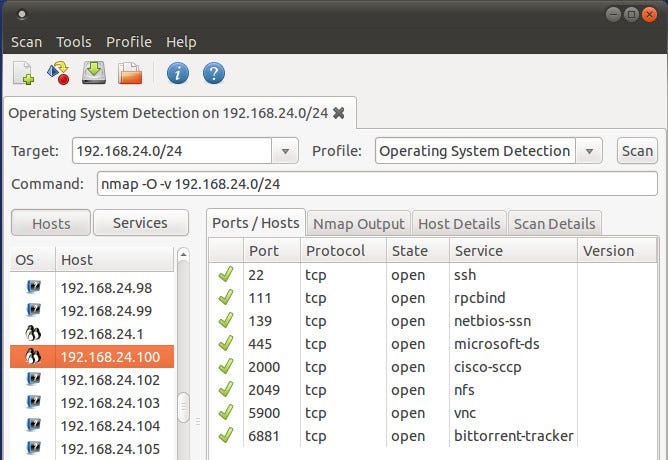Select the penguin OS icon for 192.168.24.1
The width and height of the screenshot is (668, 460).
click(33, 334)
